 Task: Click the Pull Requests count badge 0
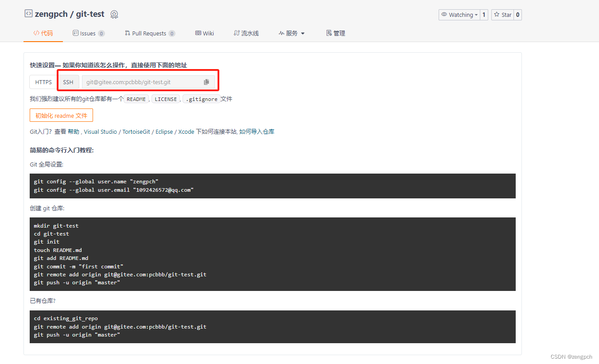[x=172, y=33]
